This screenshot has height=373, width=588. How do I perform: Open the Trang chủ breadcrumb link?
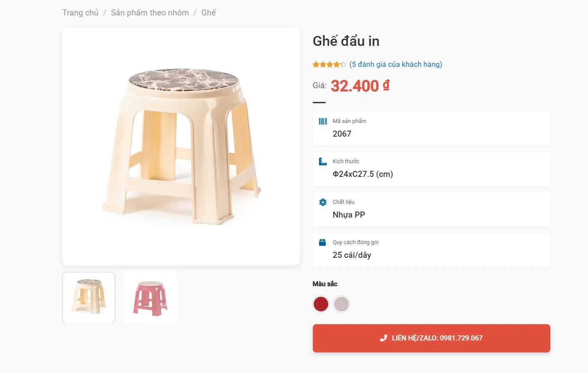80,12
